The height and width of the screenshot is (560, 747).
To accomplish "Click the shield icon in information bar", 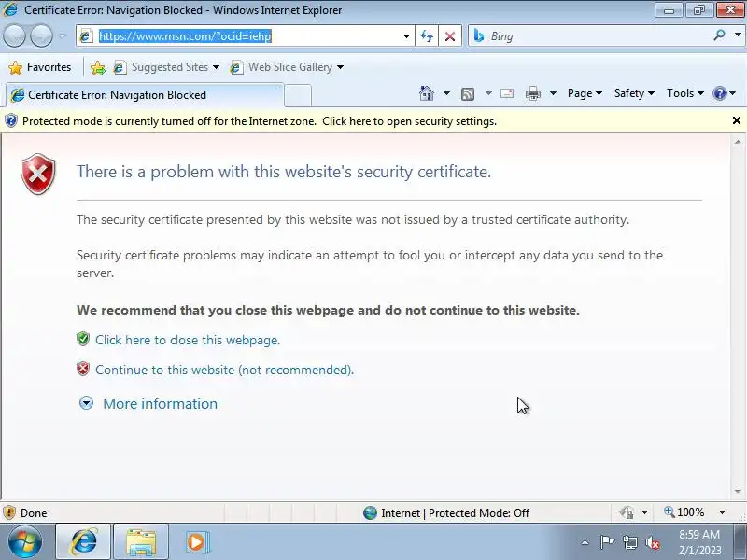I will 10,121.
